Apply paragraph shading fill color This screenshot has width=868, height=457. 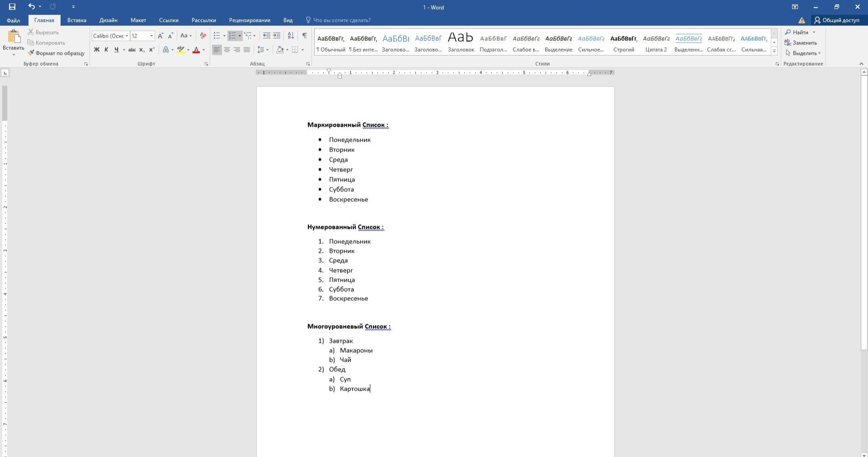coord(280,50)
